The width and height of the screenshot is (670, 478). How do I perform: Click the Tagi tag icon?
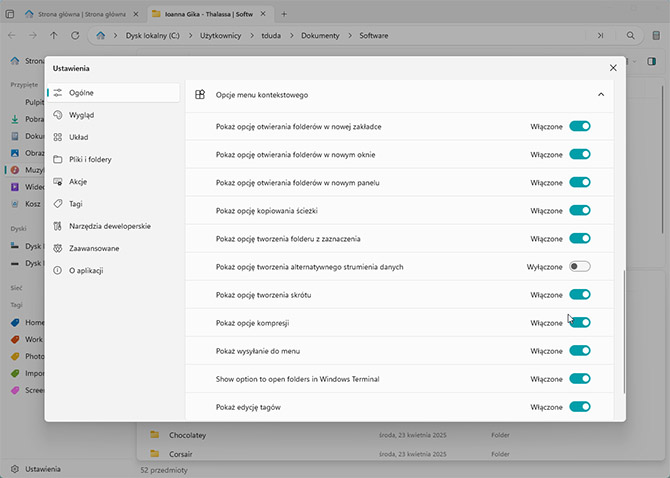[x=58, y=204]
